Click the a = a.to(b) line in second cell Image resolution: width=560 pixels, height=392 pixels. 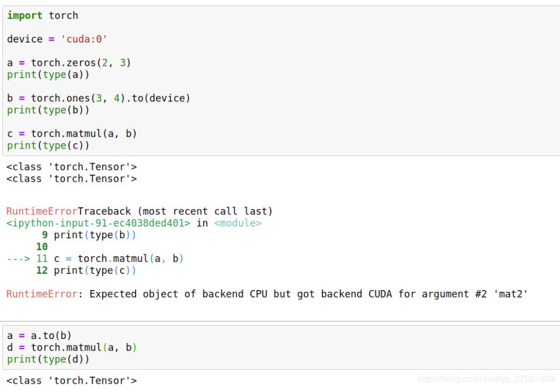point(39,336)
